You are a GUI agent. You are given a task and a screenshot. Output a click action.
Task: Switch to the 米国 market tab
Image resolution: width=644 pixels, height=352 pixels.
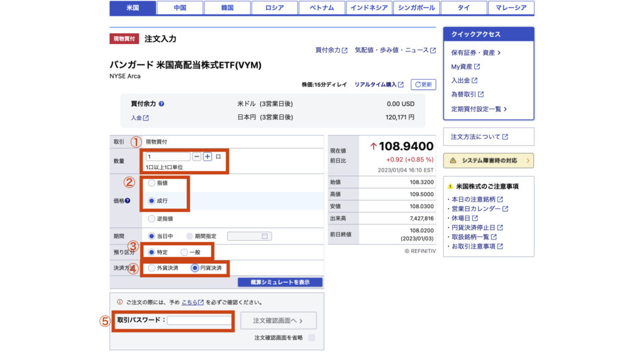pyautogui.click(x=133, y=8)
